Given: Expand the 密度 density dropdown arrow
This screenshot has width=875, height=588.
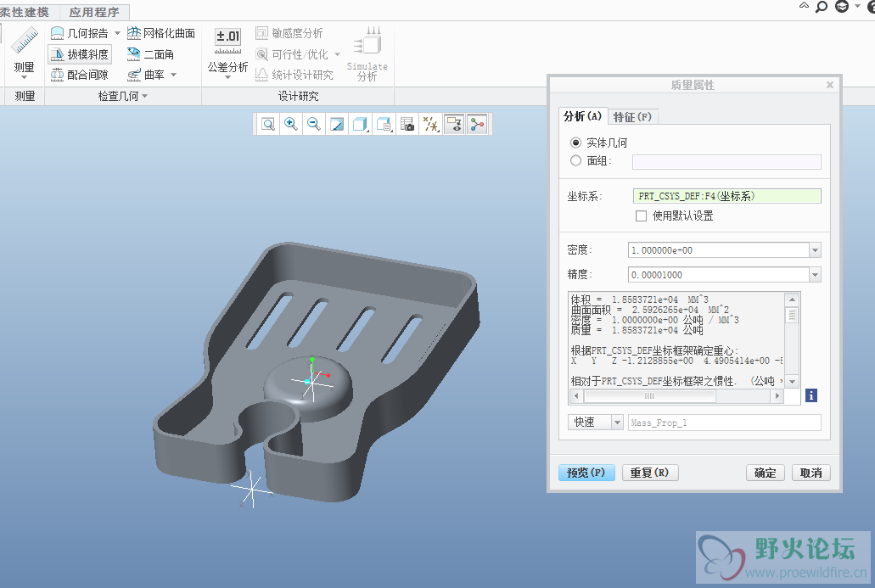Looking at the screenshot, I should 815,250.
